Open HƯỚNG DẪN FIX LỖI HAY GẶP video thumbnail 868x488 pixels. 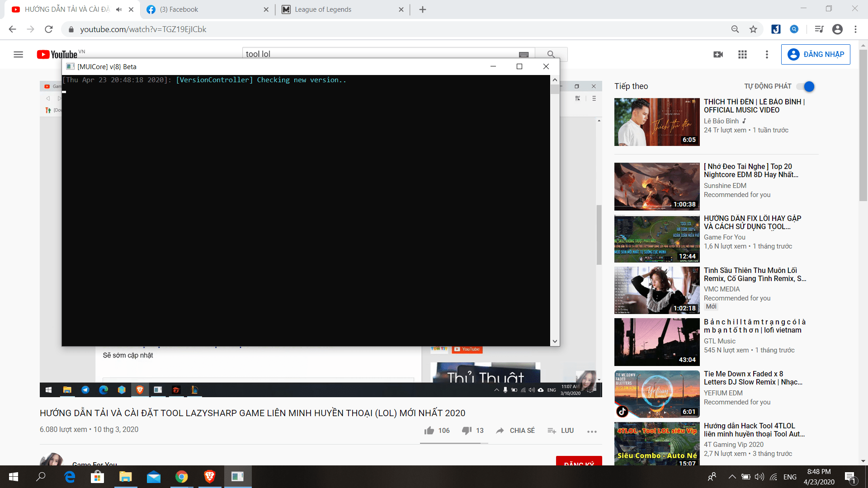(x=657, y=239)
